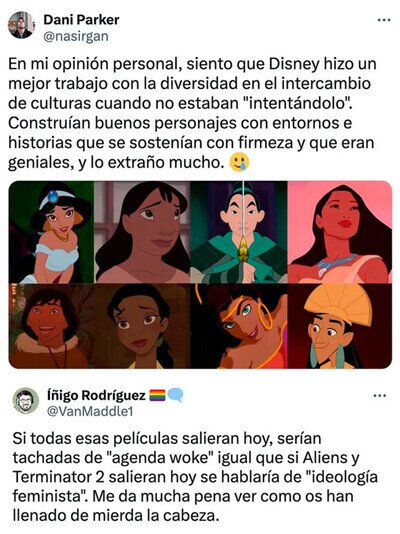The height and width of the screenshot is (534, 400).
Task: Open the Esmeralda image with hoop earring
Action: (239, 326)
